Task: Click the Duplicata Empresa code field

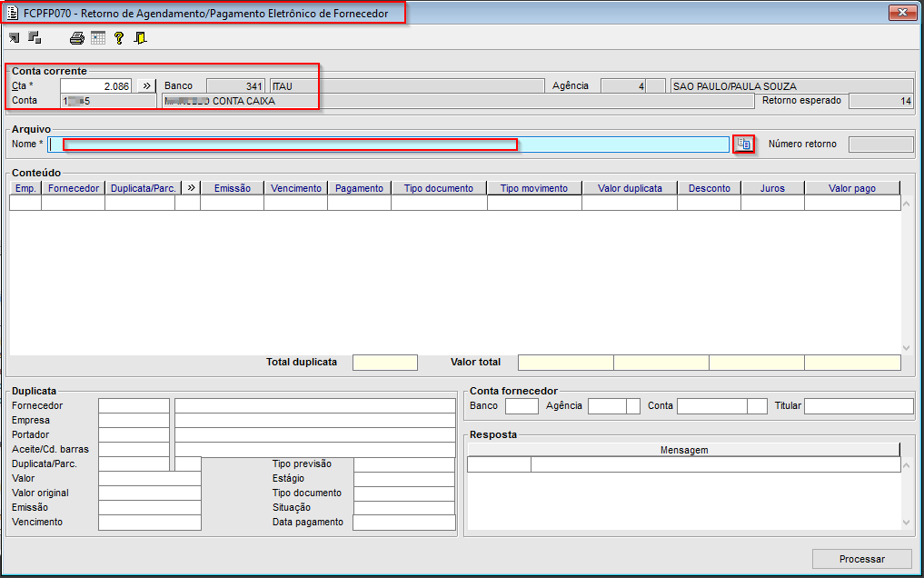Action: [x=134, y=420]
